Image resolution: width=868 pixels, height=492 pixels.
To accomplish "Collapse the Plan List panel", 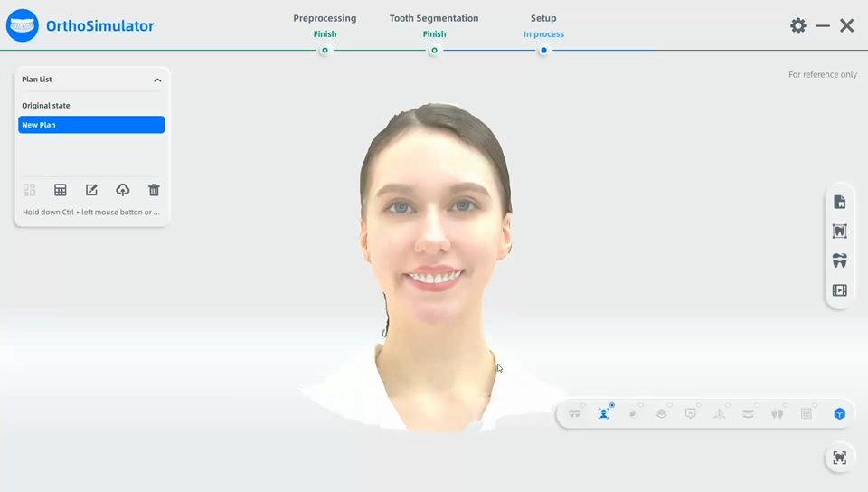I will tap(157, 80).
